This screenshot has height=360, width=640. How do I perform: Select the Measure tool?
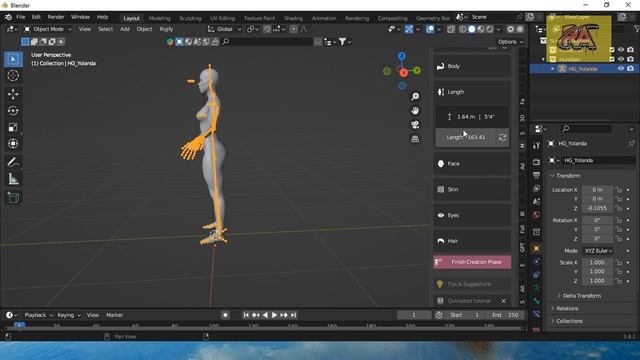tap(13, 179)
